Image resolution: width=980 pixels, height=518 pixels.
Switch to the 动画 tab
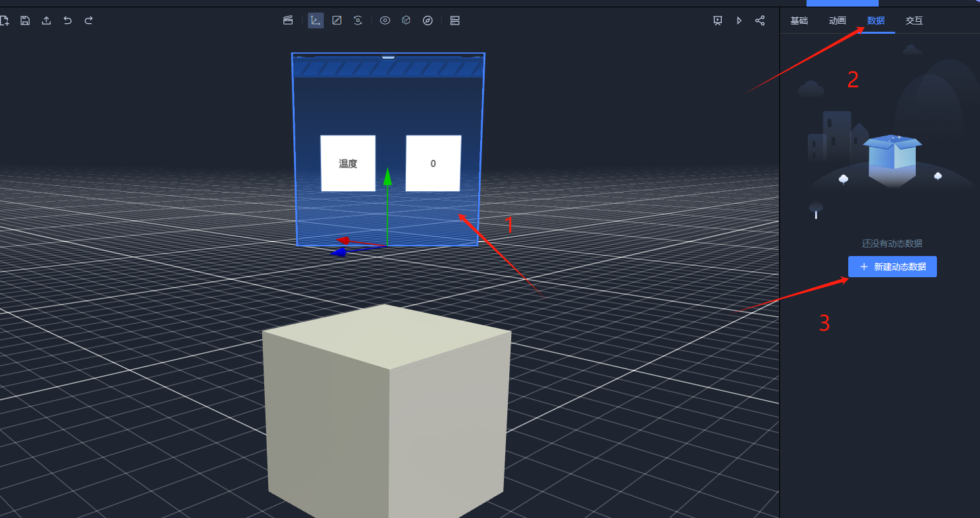pyautogui.click(x=838, y=21)
